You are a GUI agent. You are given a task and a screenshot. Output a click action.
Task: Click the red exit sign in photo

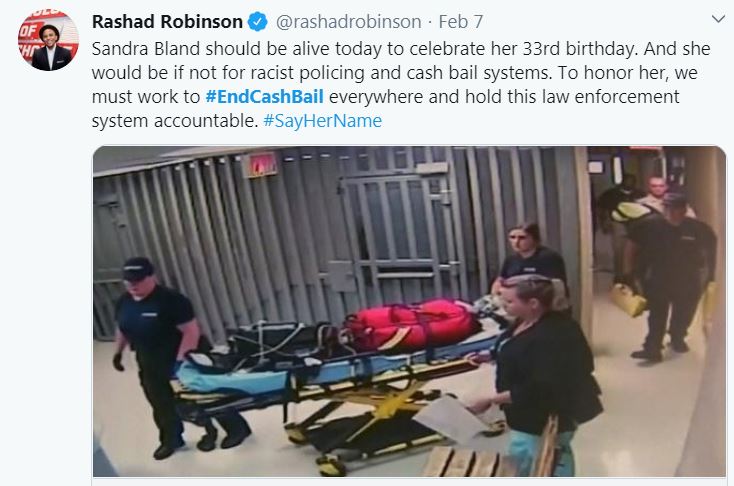coord(262,164)
